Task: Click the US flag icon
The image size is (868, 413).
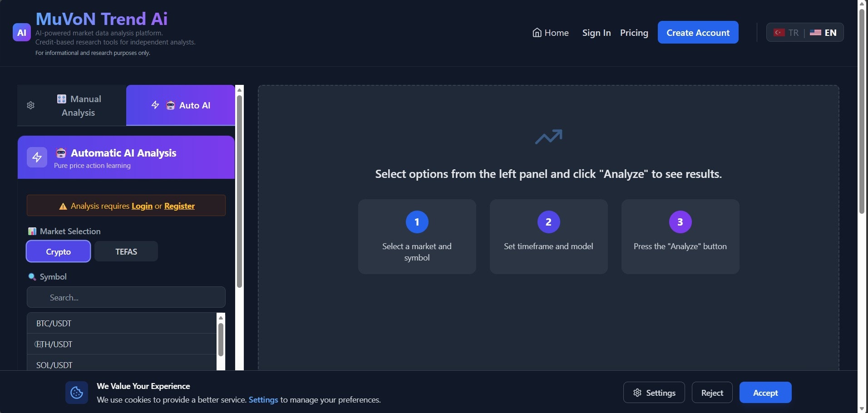Action: point(815,33)
